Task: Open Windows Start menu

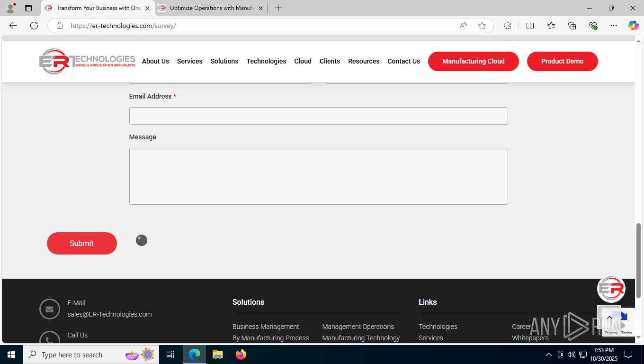Action: point(11,355)
